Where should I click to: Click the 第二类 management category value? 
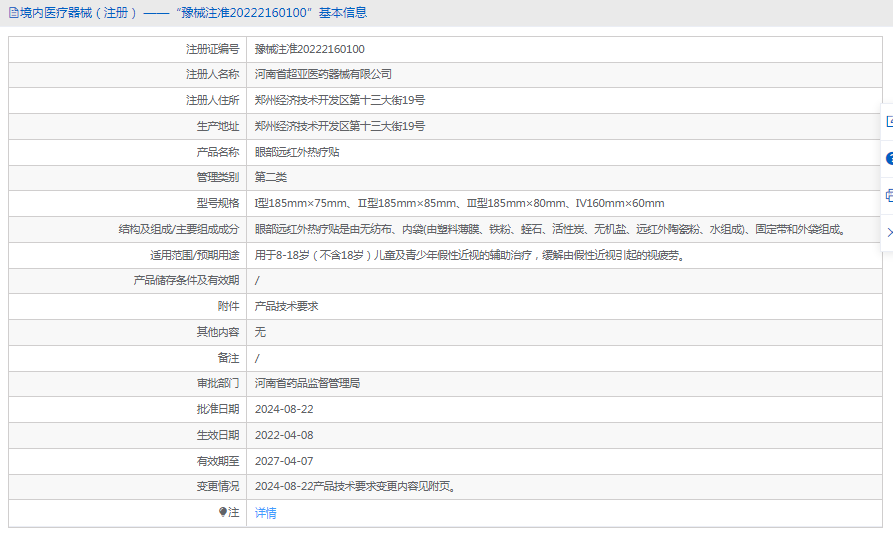pos(270,177)
